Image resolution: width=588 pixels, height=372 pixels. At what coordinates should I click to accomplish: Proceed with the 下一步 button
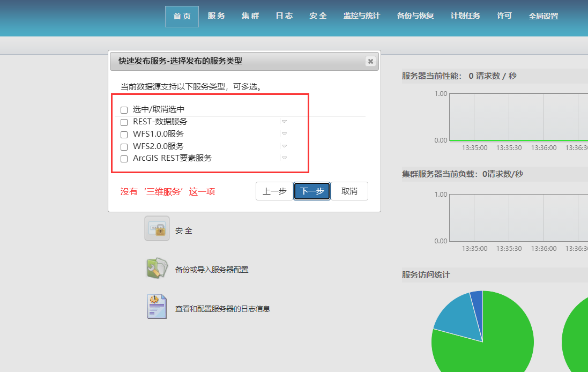tap(312, 191)
